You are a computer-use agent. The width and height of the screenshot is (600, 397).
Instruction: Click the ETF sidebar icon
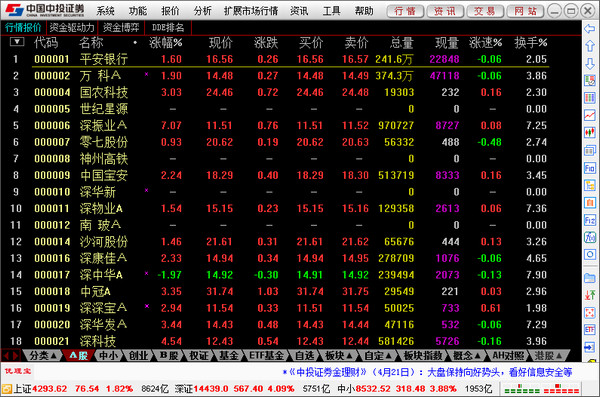click(590, 330)
